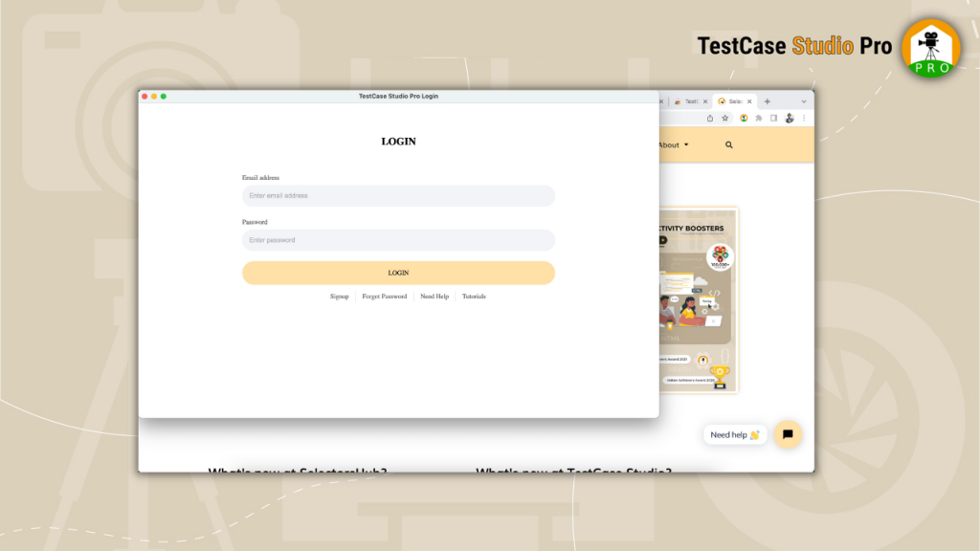The width and height of the screenshot is (980, 551).
Task: Click the yellow LOGIN button
Action: tap(398, 273)
